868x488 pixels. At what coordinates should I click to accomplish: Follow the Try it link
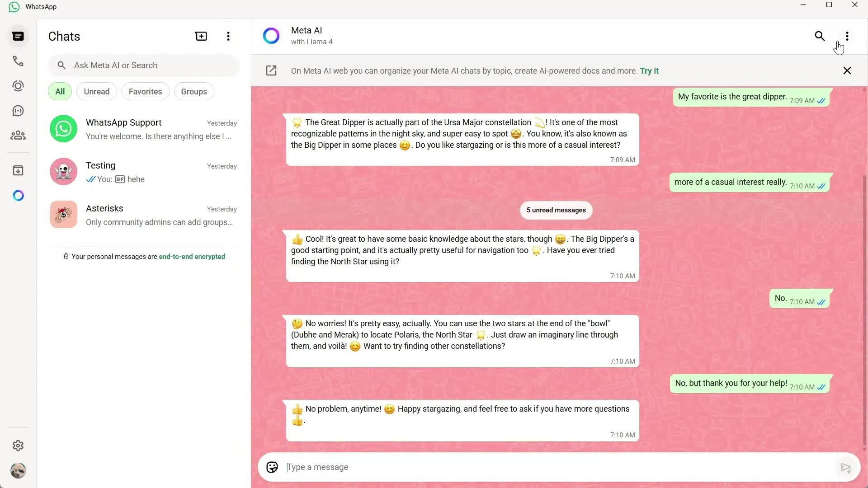pos(649,70)
